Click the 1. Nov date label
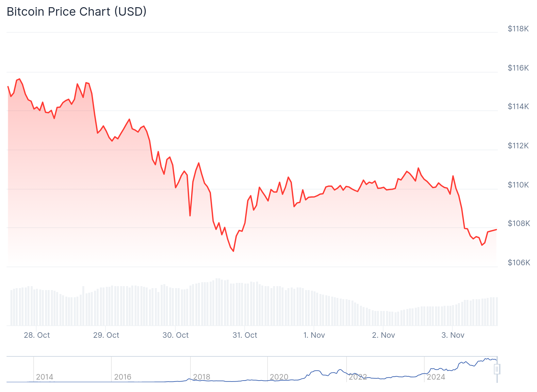Screen dimensions: 537x392 pos(314,335)
